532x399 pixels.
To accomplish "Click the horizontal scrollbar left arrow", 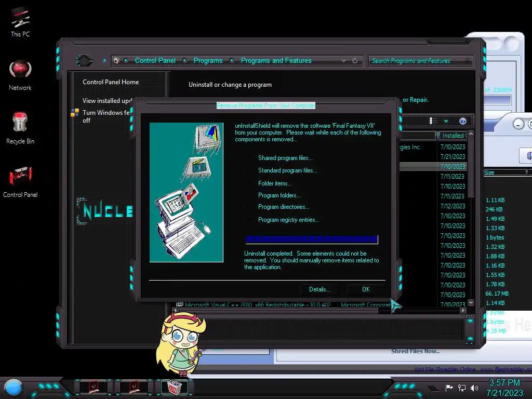I will [x=175, y=310].
